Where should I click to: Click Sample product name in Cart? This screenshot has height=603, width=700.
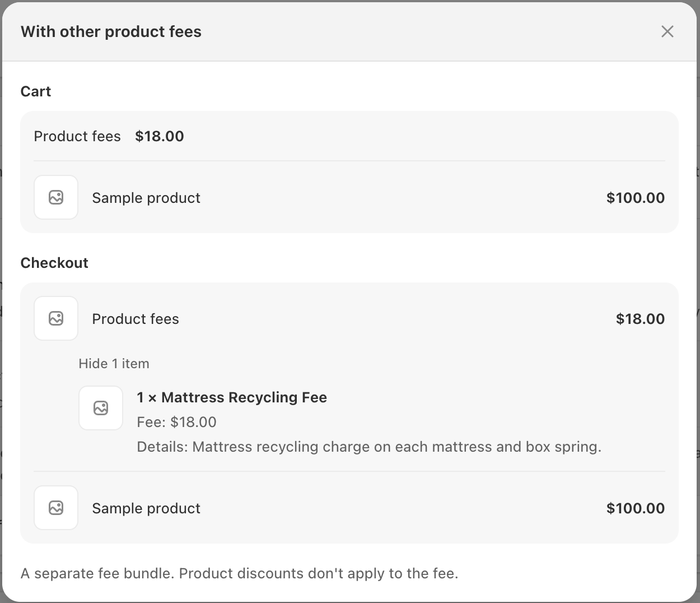(146, 198)
